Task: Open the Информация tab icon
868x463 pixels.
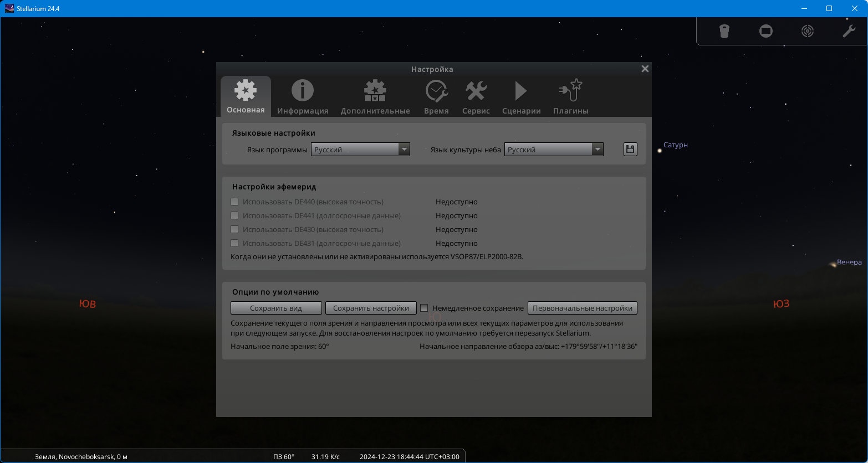Action: tap(303, 91)
